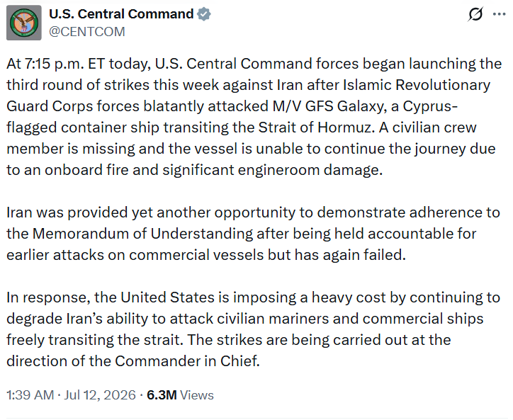This screenshot has height=420, width=513.
Task: Click the Jul 12, 2026 date
Action: (100, 395)
